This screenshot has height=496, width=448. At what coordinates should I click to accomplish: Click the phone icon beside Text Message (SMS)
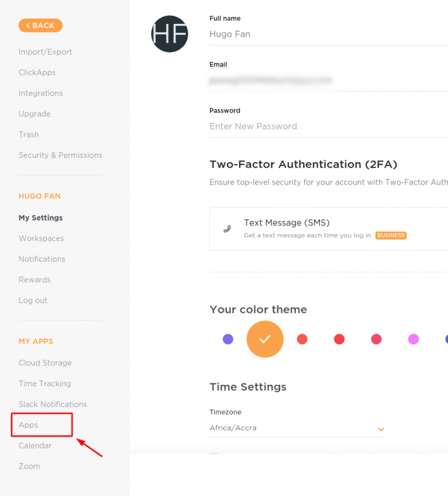pos(227,228)
